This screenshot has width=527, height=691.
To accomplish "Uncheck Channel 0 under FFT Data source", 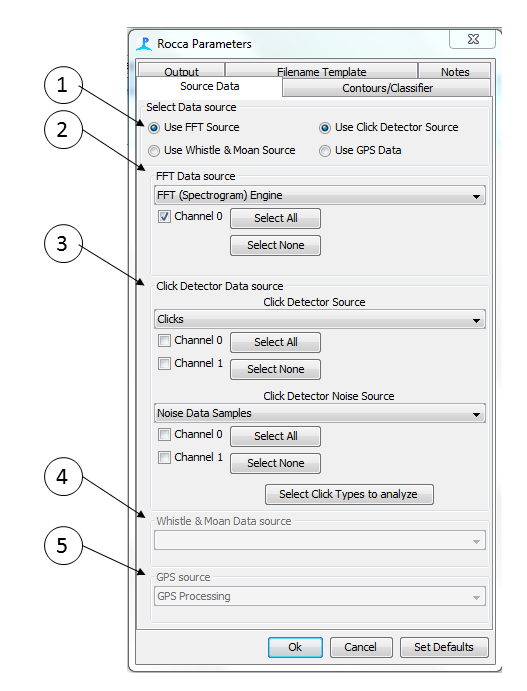I will pyautogui.click(x=164, y=217).
